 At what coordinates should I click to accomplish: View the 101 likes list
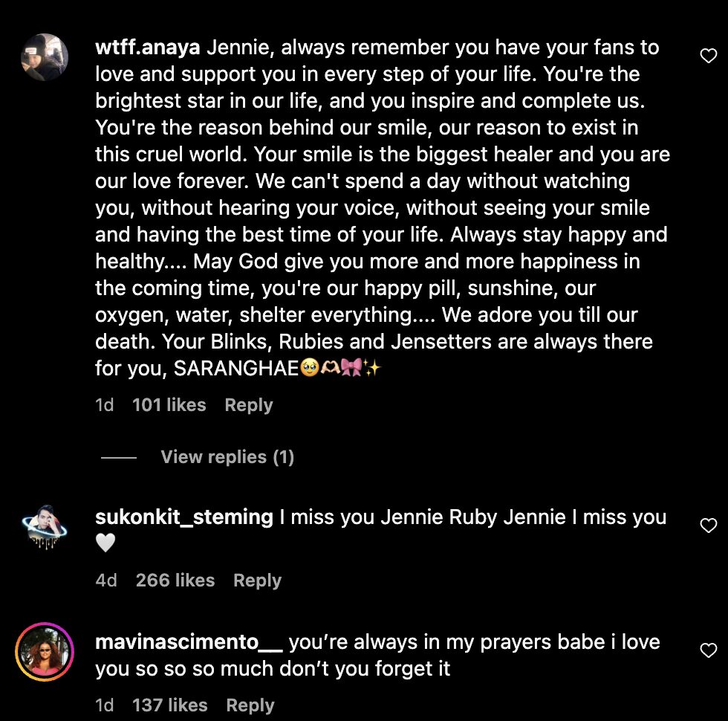pyautogui.click(x=169, y=405)
